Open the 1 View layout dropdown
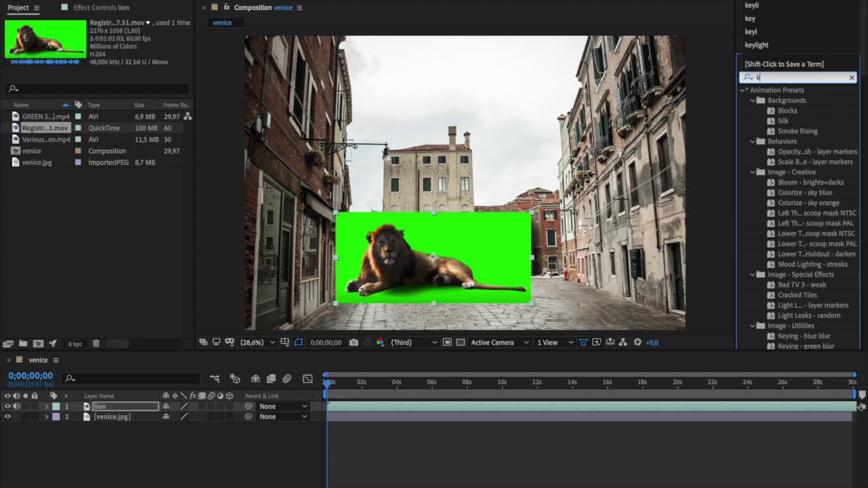868x488 pixels. 555,342
